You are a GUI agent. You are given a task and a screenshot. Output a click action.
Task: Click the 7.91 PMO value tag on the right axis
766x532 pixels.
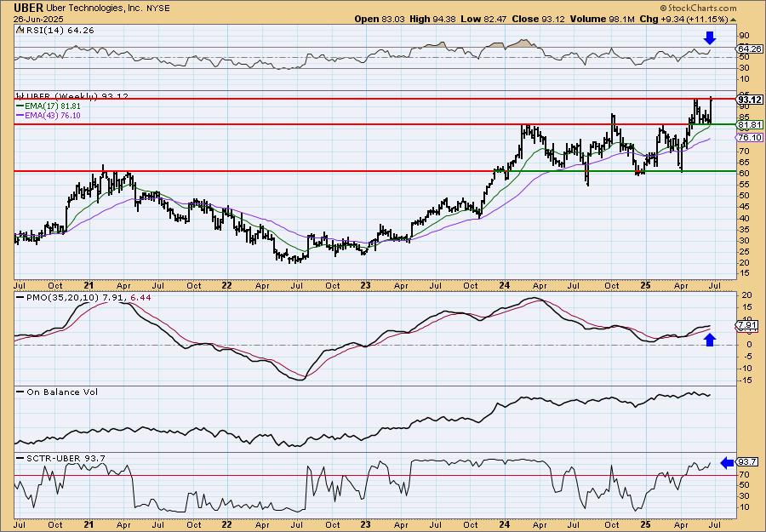point(747,325)
